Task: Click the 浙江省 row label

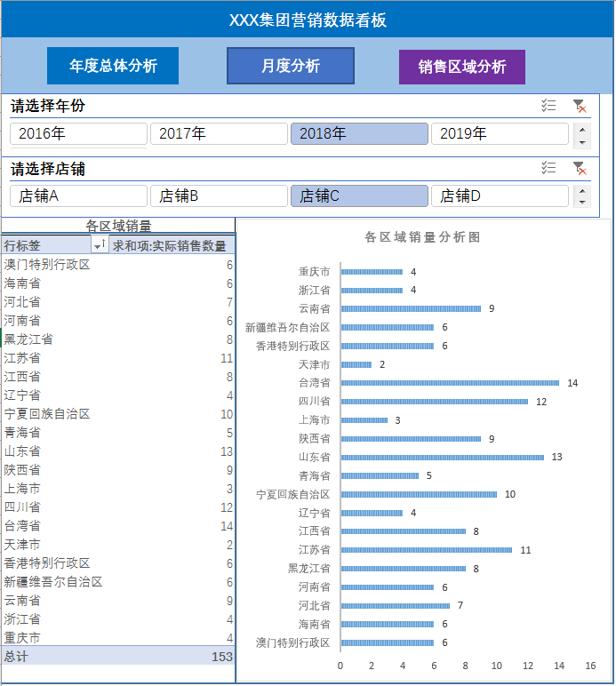Action: (22, 619)
